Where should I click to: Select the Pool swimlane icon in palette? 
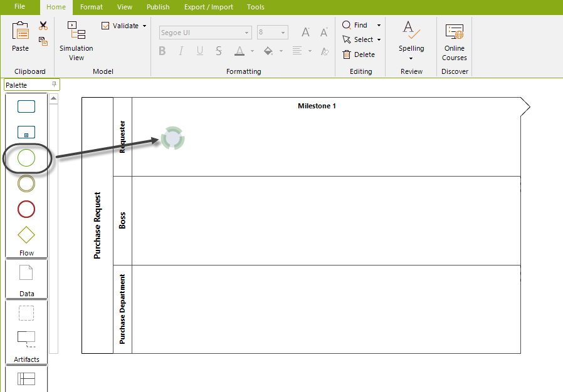(x=26, y=379)
